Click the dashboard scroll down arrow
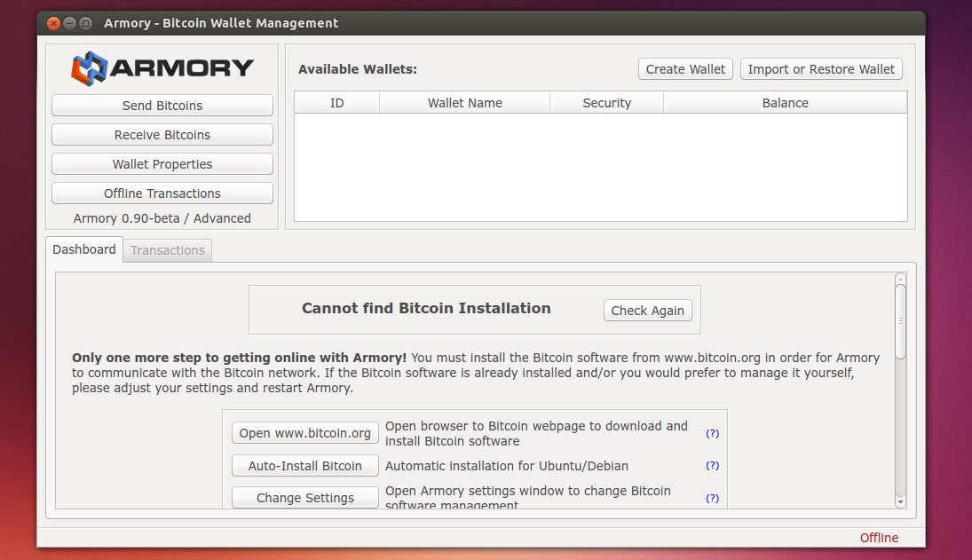The image size is (972, 560). pos(901,501)
